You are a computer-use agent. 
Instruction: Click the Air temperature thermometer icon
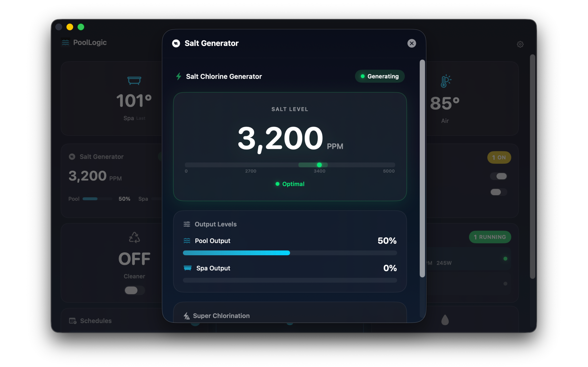tap(445, 80)
